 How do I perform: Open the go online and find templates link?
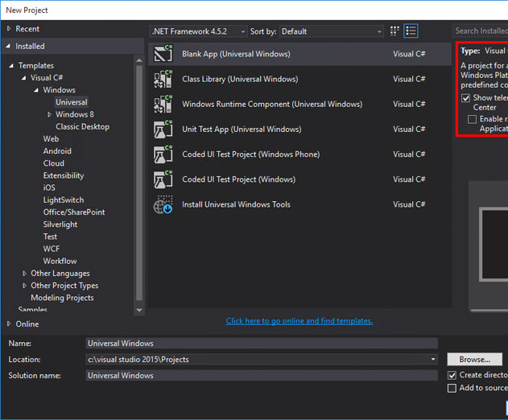[299, 321]
